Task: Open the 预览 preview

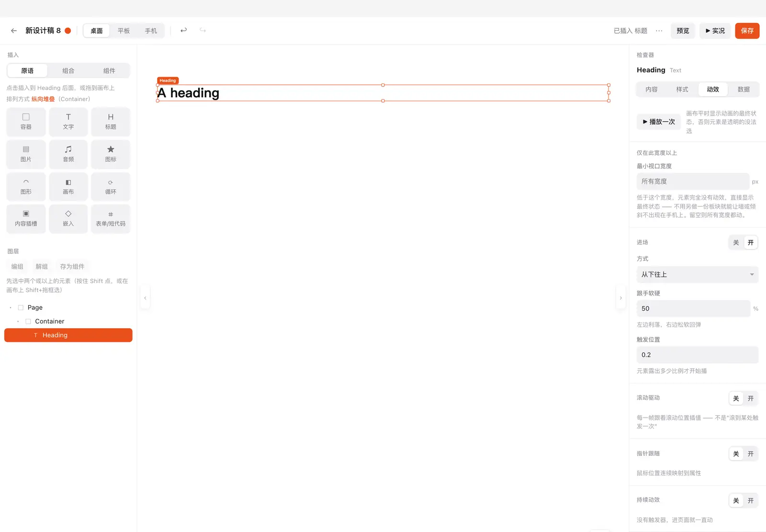Action: tap(683, 31)
